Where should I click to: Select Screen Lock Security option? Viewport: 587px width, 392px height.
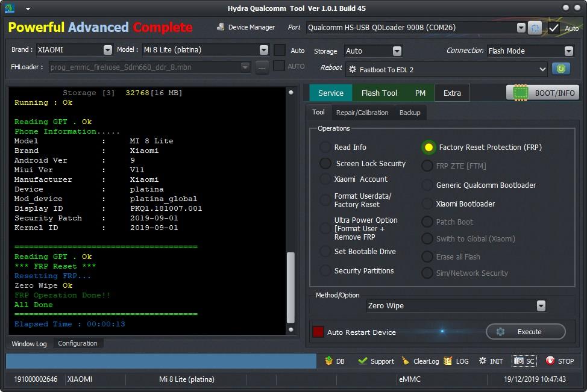pos(325,163)
